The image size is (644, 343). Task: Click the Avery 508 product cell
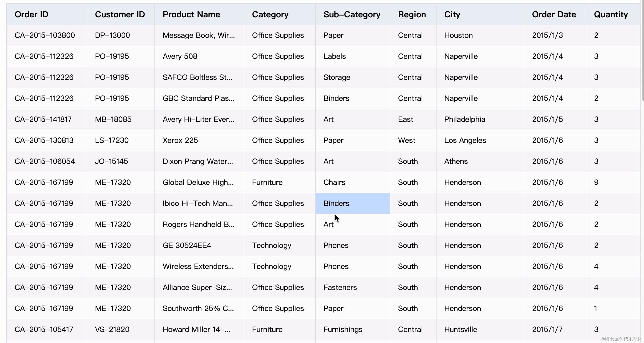click(x=180, y=56)
